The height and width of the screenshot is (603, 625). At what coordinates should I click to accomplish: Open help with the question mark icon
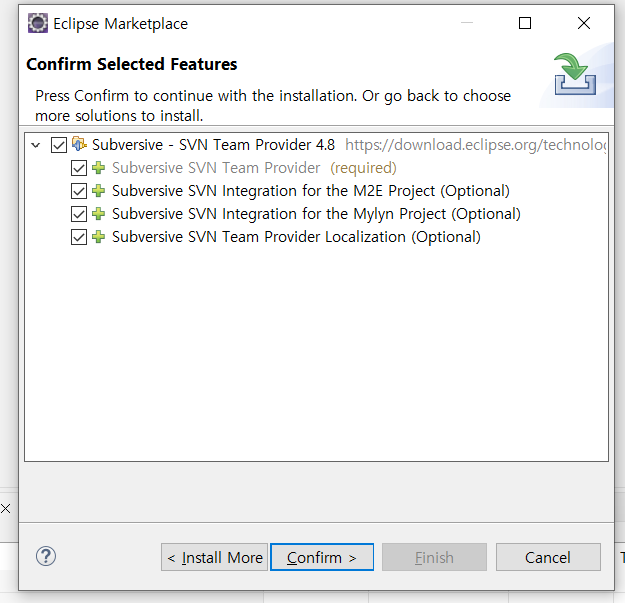[x=46, y=556]
